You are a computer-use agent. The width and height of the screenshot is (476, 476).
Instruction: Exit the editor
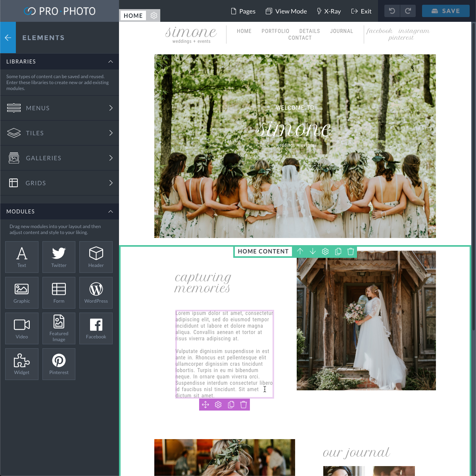pyautogui.click(x=361, y=11)
